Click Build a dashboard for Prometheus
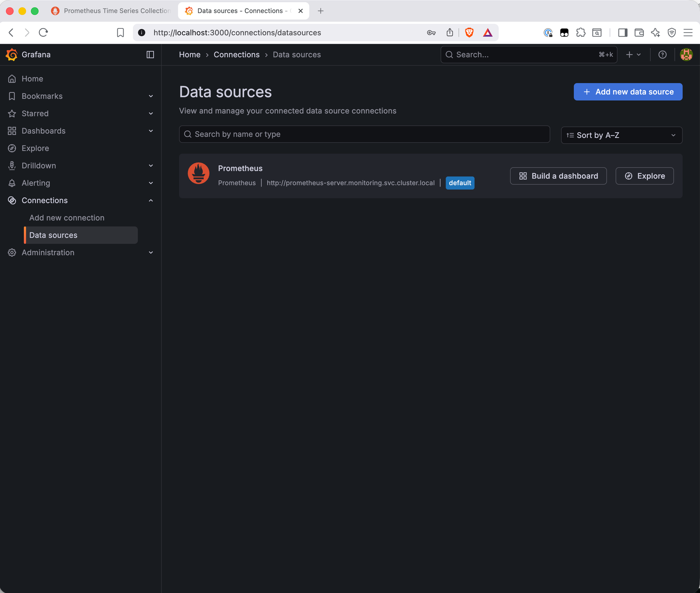700x593 pixels. (x=558, y=176)
